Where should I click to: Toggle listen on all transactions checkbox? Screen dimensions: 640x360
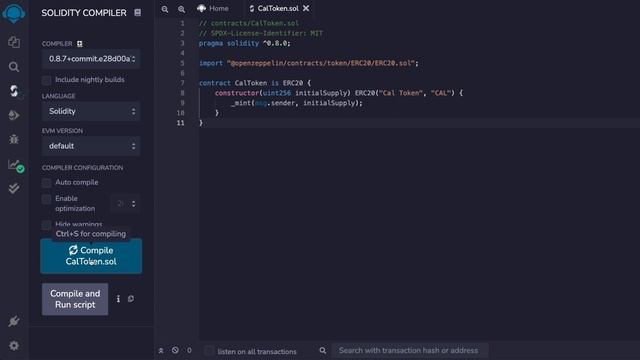[x=209, y=351]
